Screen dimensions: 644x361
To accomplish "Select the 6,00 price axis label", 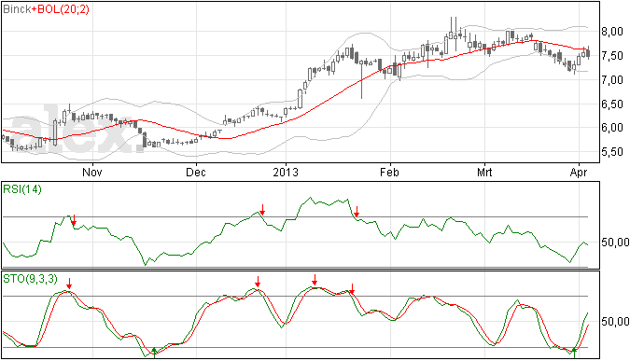I will tap(612, 128).
